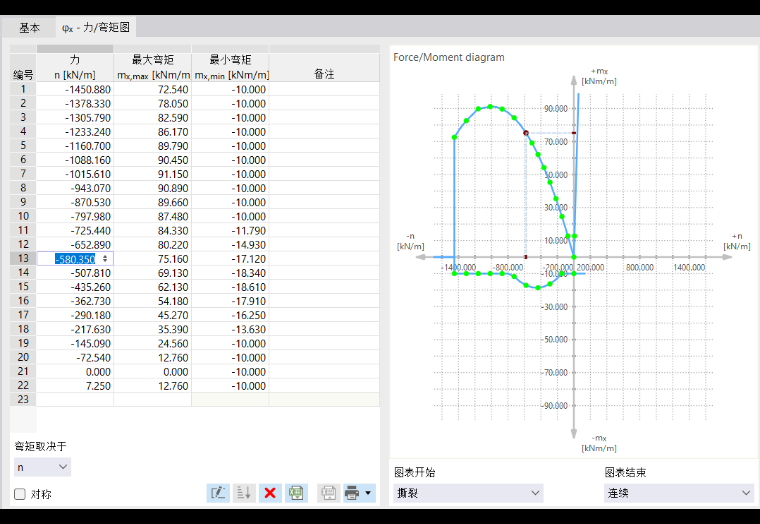Delete row using red X icon
760x524 pixels.
[x=270, y=493]
